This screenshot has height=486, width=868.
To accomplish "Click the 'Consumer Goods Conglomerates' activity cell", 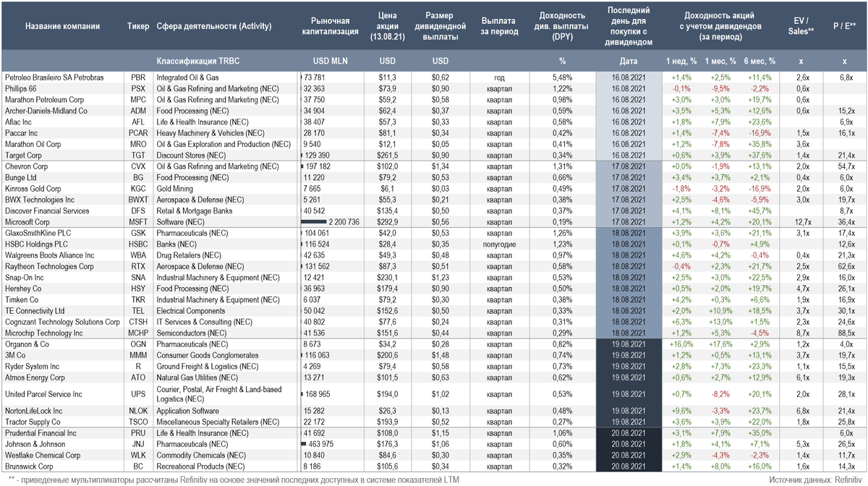I will 207,356.
